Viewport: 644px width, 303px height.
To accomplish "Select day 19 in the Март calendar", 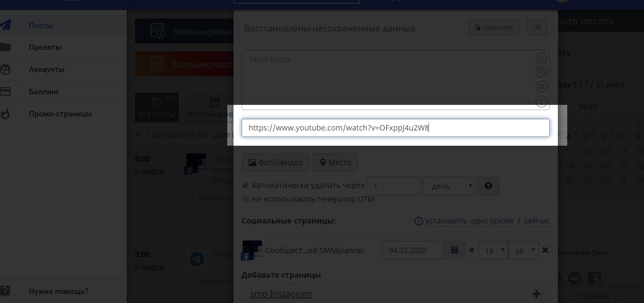I will (x=588, y=166).
